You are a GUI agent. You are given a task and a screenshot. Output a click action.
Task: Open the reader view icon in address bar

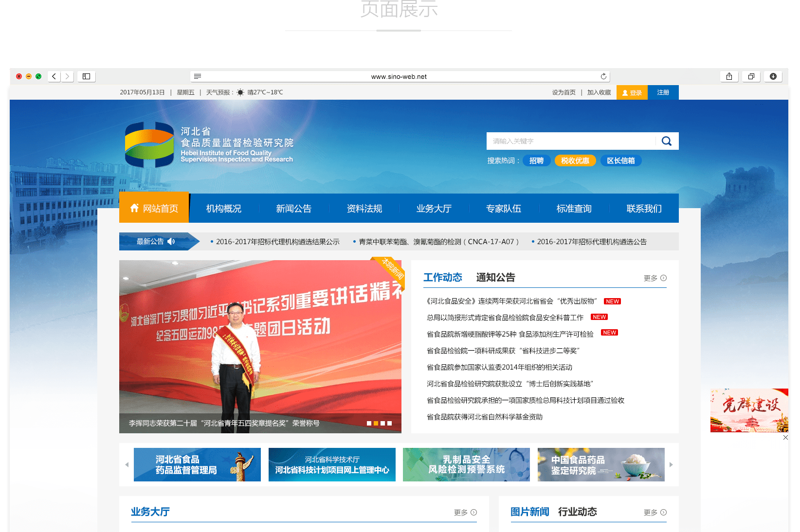click(x=198, y=76)
